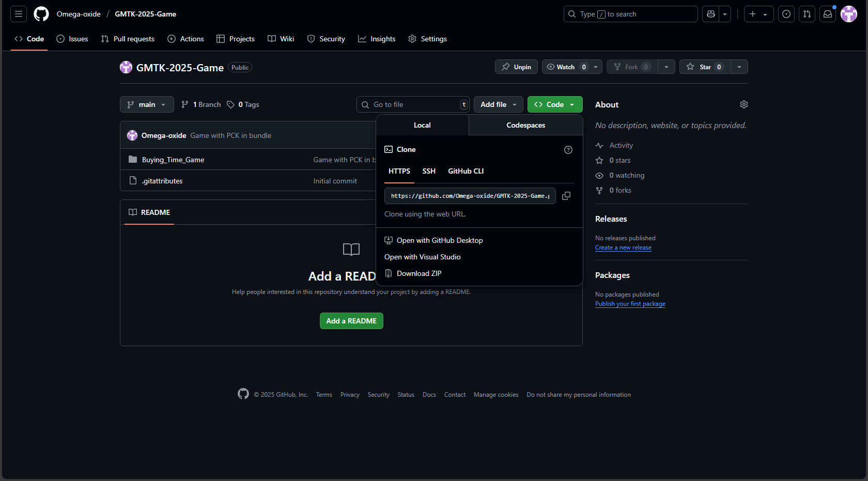Open the main branch selector dropdown
868x481 pixels.
point(147,104)
